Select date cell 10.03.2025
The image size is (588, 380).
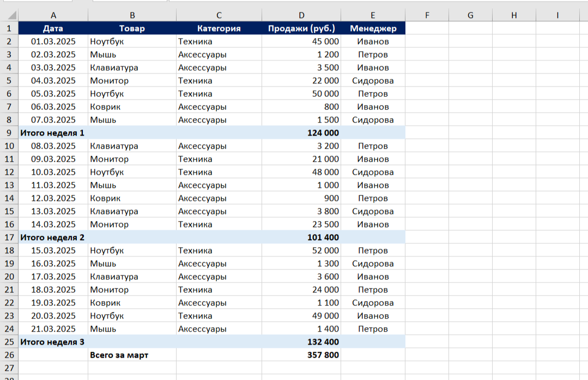53,172
